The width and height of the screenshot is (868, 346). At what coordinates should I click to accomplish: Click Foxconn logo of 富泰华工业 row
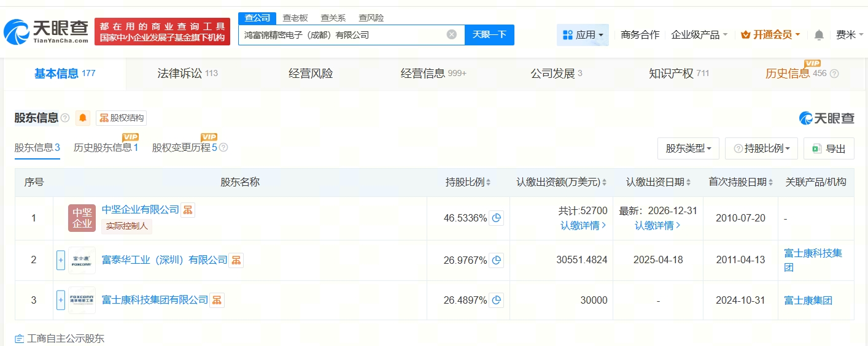(x=82, y=260)
